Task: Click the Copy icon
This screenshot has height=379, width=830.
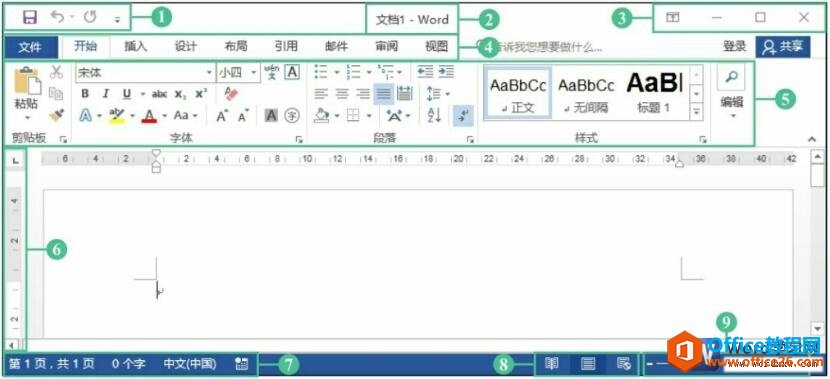Action: click(56, 93)
